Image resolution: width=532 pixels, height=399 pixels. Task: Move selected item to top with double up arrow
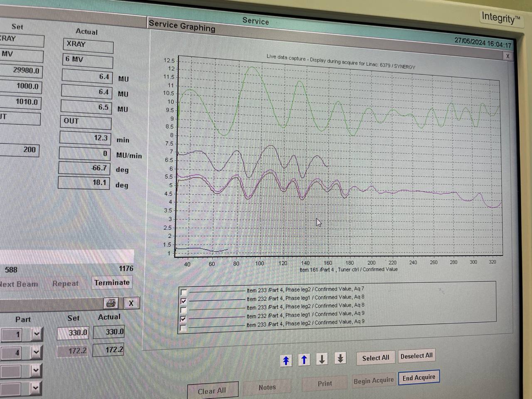[286, 360]
